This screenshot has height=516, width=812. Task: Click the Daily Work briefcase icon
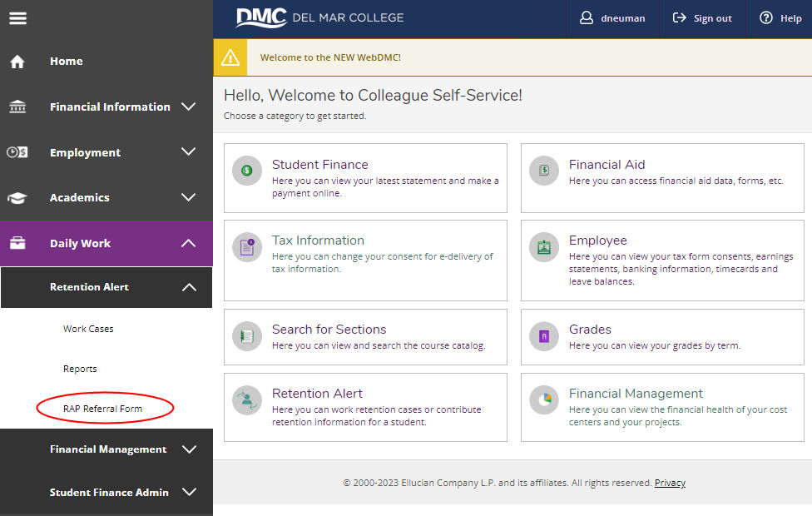17,243
